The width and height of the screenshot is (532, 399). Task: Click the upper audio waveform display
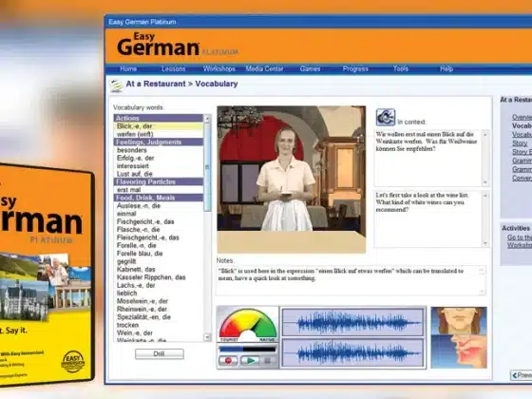coord(352,322)
